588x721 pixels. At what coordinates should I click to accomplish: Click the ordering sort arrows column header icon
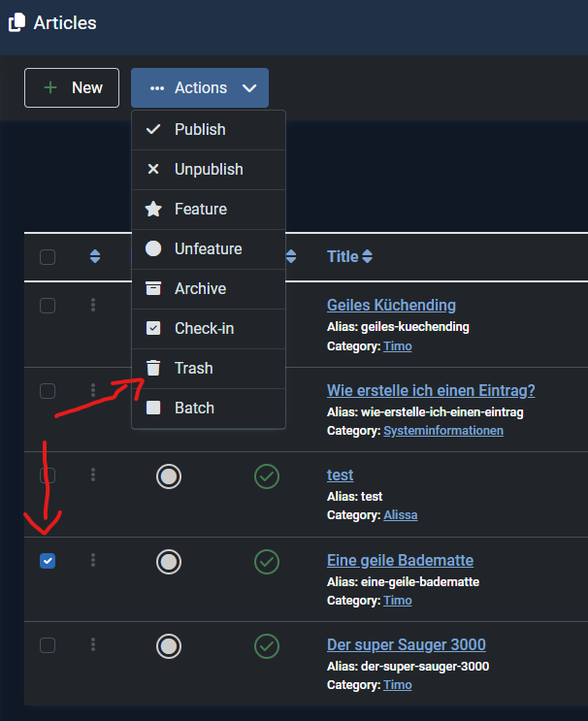(x=94, y=257)
